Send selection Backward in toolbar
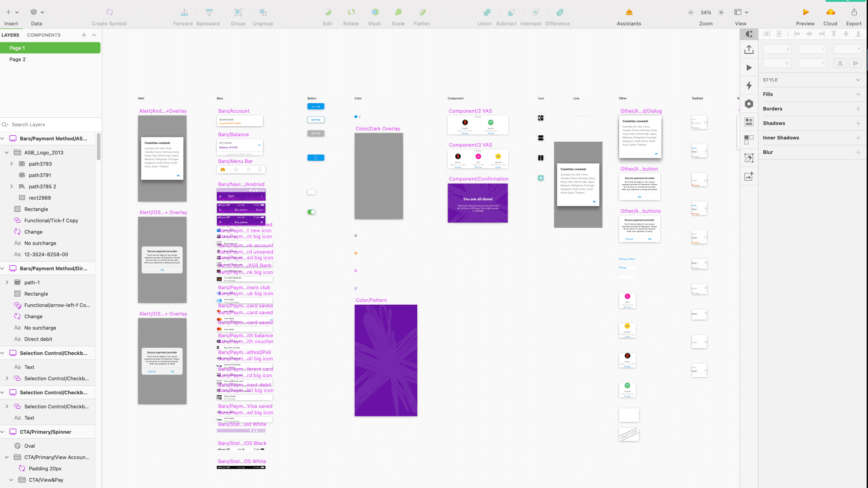 [208, 17]
